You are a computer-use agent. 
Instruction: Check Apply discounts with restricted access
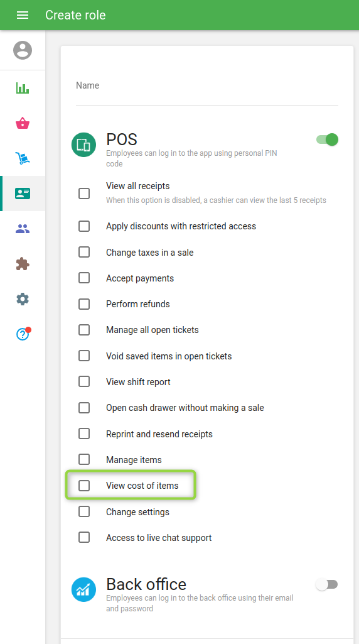coord(84,226)
